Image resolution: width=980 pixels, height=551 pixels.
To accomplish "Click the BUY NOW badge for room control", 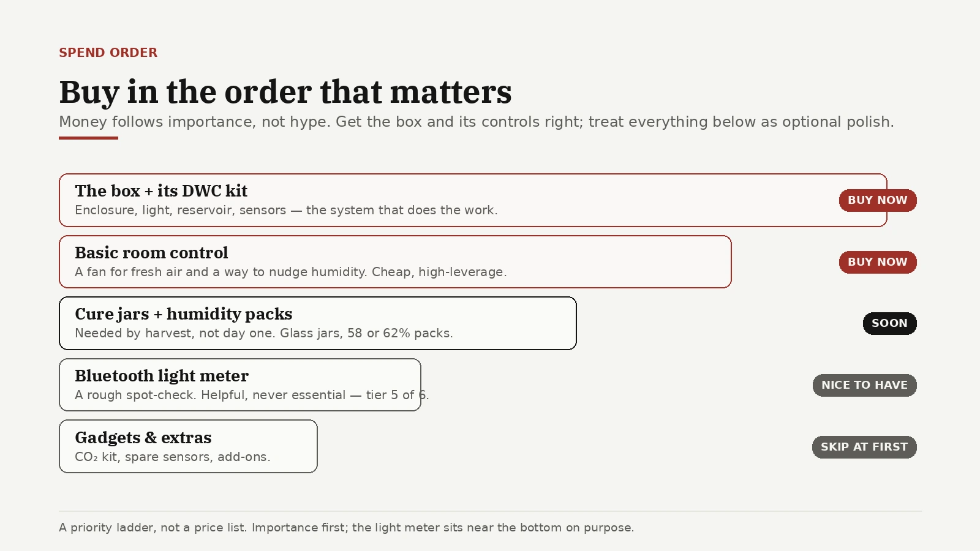I will point(878,262).
